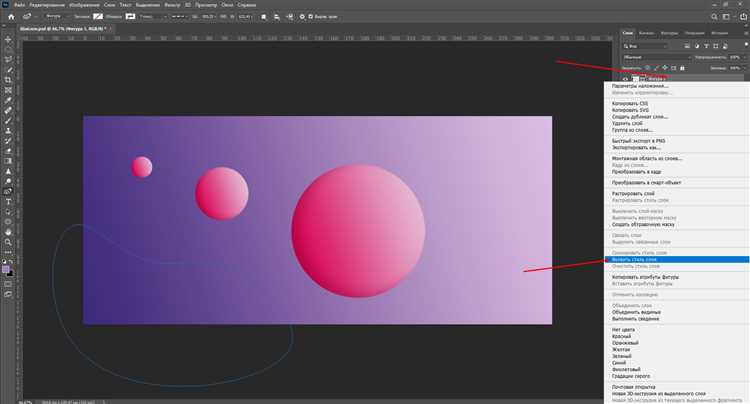This screenshot has width=750, height=404.
Task: Open the Фильтр menu
Action: click(172, 5)
